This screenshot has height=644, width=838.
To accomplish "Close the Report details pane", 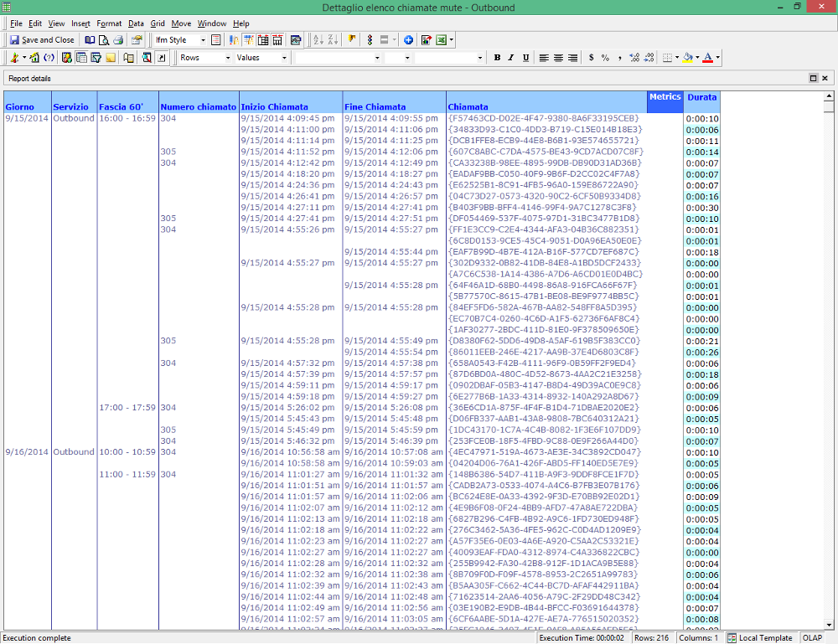I will (x=825, y=78).
